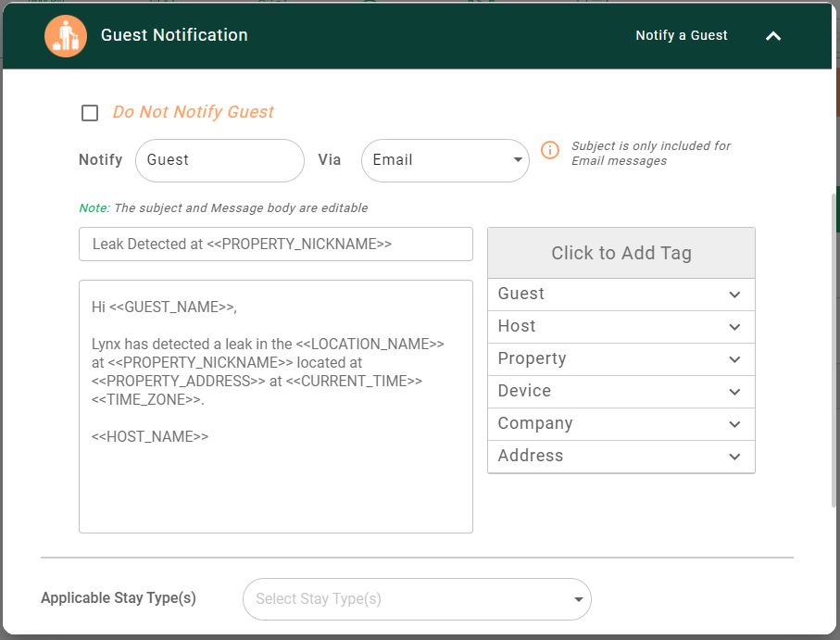This screenshot has height=640, width=840.
Task: Expand the Host tag section
Action: coord(621,327)
